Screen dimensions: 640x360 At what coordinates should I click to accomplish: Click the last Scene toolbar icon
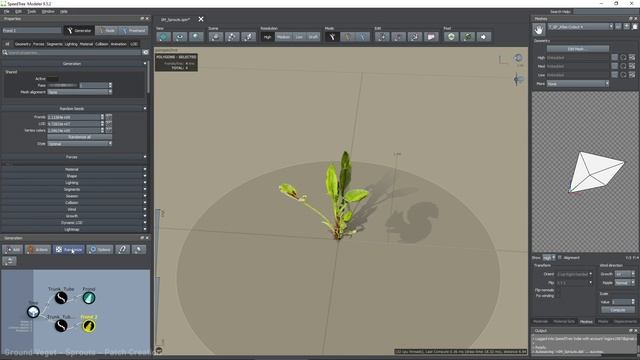[x=248, y=37]
